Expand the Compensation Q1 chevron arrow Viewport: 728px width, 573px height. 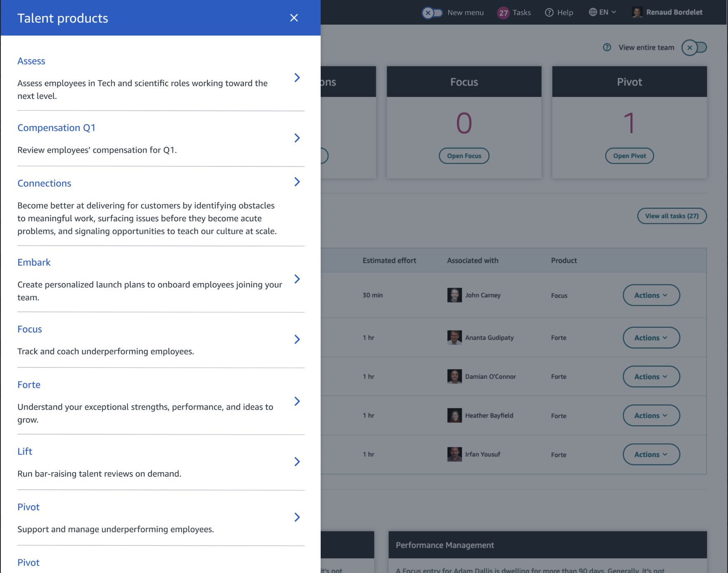pyautogui.click(x=297, y=138)
